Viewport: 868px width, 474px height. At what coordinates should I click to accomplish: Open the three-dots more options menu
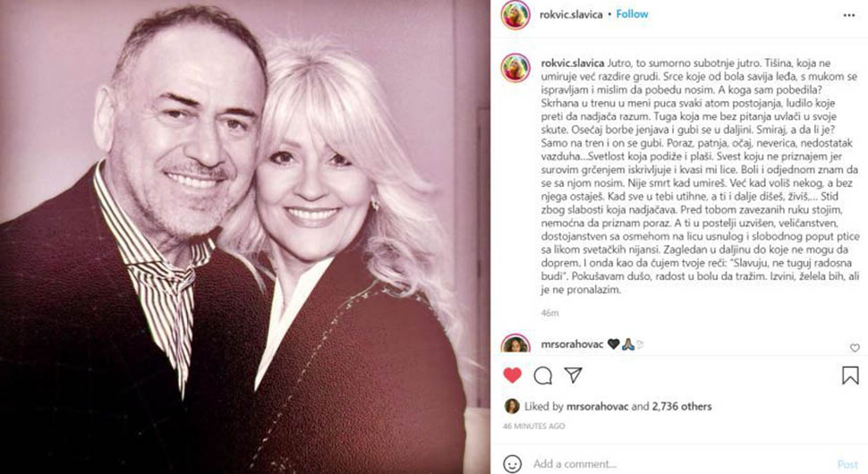click(x=849, y=15)
